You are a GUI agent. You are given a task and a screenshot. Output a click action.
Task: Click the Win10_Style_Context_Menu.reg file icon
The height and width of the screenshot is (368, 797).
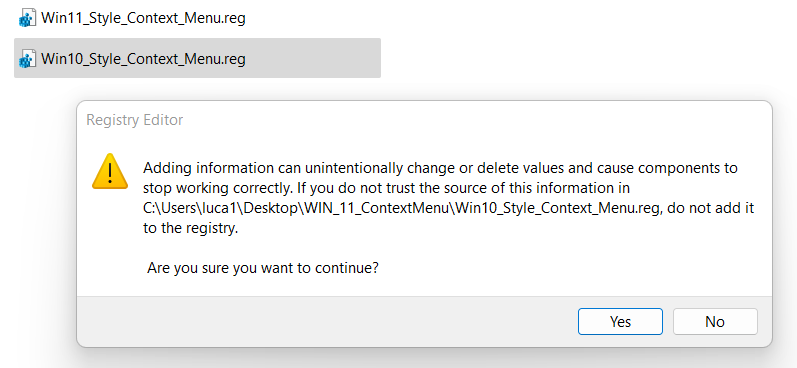click(x=27, y=59)
